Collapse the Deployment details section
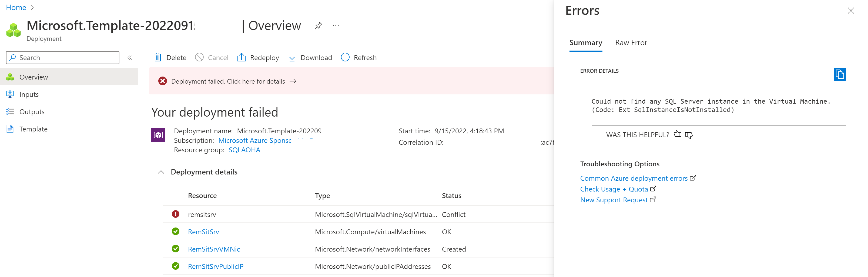 161,172
